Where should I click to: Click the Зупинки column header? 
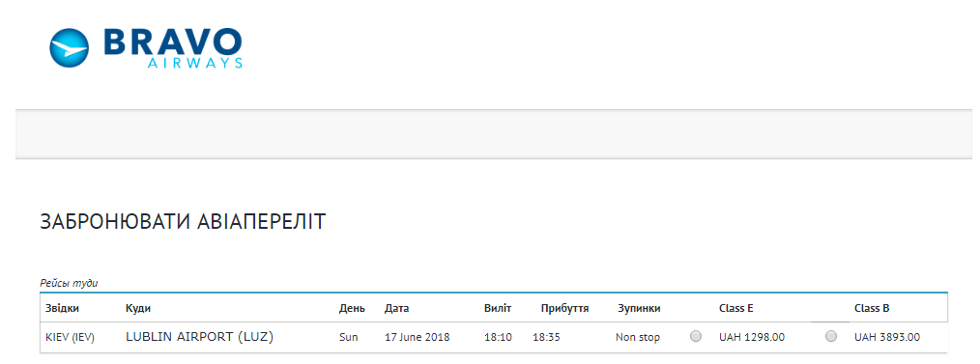(x=639, y=308)
